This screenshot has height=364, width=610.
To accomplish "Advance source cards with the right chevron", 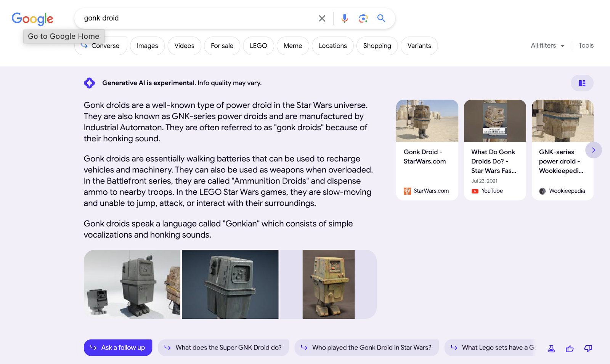I will [594, 150].
